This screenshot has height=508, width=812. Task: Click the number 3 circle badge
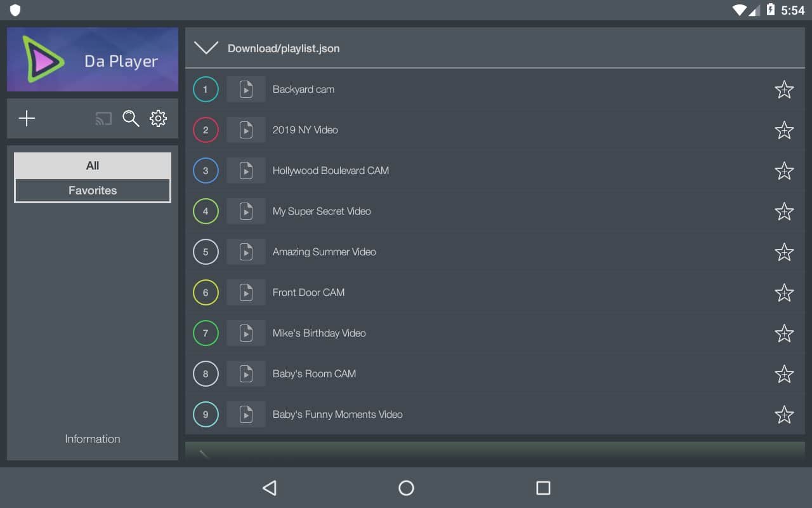(206, 171)
